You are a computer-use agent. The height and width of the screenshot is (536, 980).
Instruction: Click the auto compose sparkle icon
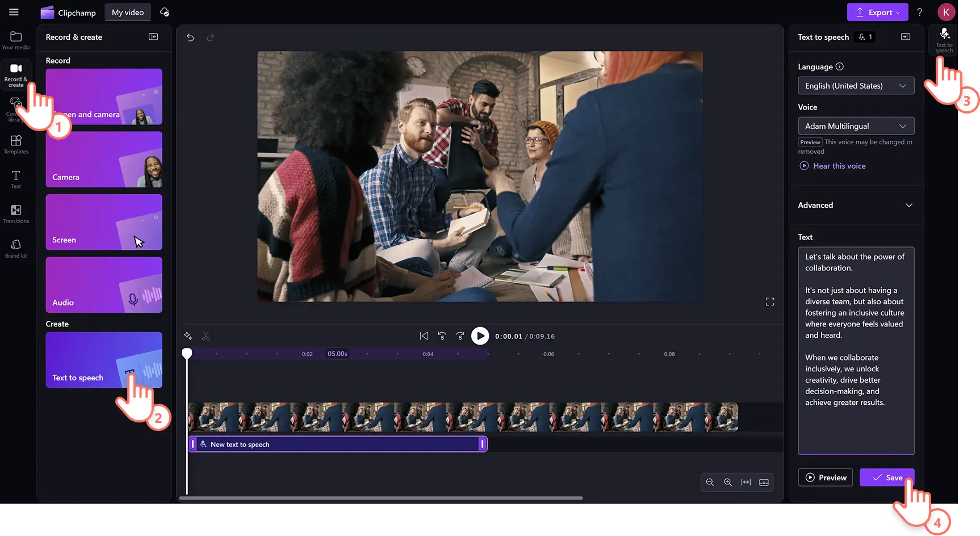click(x=188, y=336)
